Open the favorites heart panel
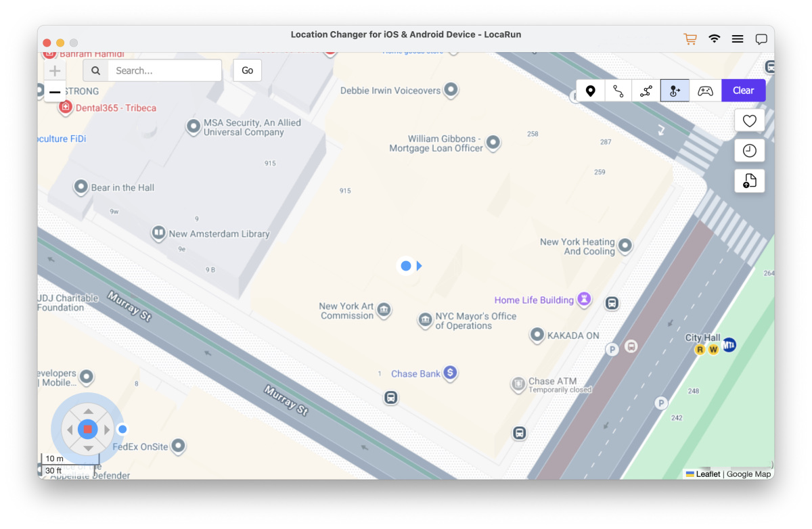 pos(749,120)
